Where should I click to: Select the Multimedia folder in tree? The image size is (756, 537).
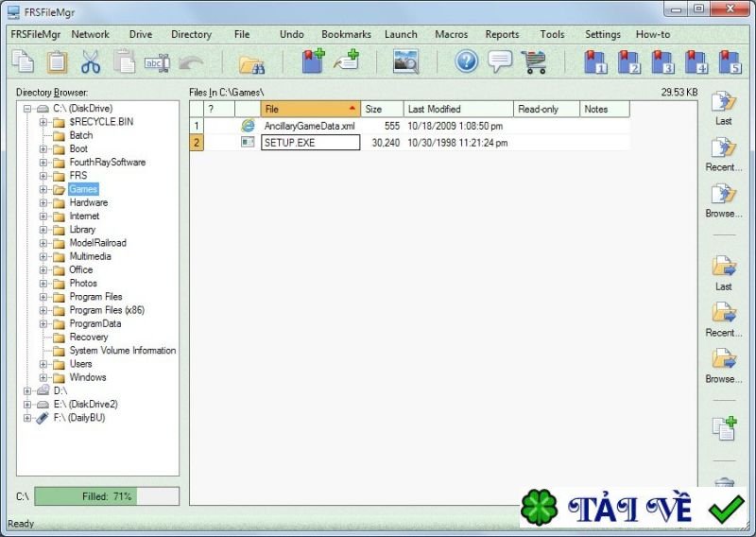pyautogui.click(x=90, y=256)
